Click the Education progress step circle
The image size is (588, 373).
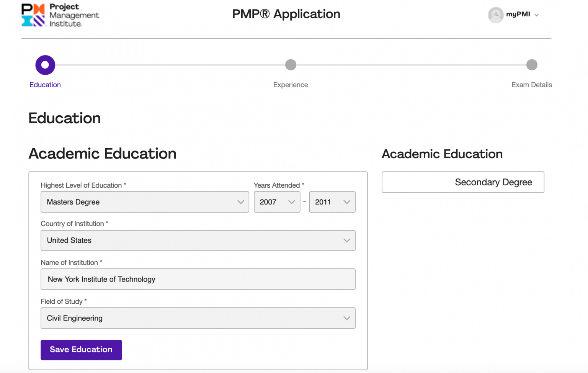pos(45,65)
